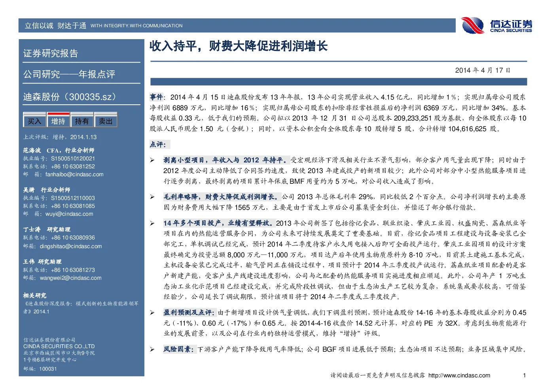Open email wangwei2@cindasc.com
The width and height of the screenshot is (555, 392).
[70, 278]
